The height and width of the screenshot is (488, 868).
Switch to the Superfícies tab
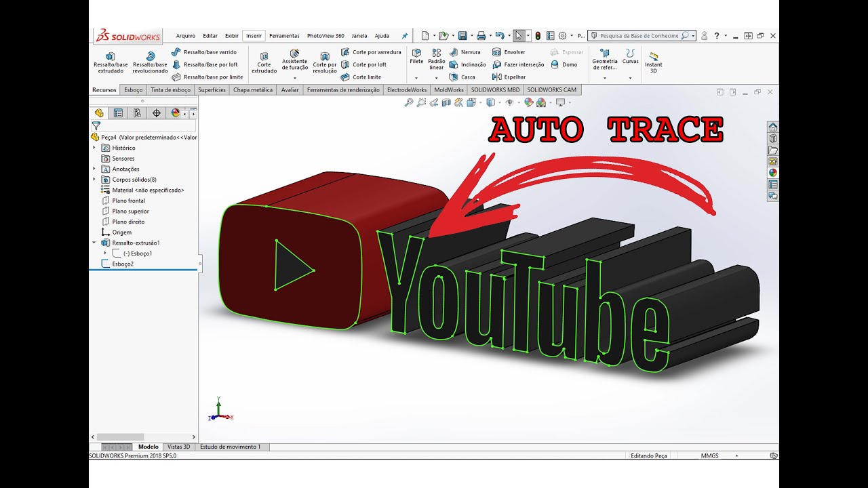pyautogui.click(x=212, y=89)
